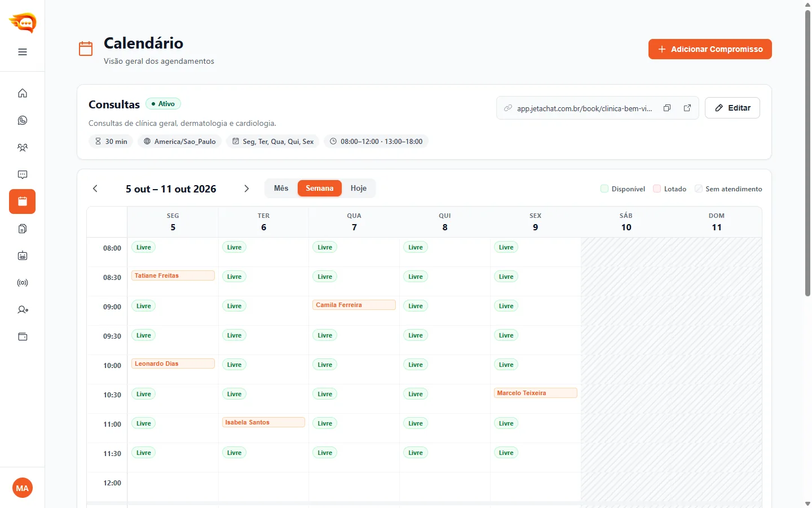Select the Semana view tab

[320, 189]
